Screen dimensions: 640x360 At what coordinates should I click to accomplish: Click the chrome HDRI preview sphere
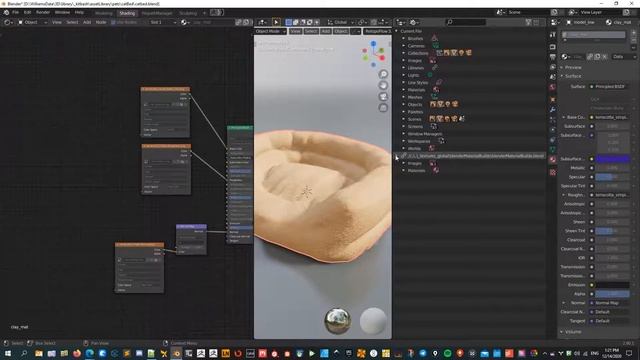pyautogui.click(x=338, y=321)
